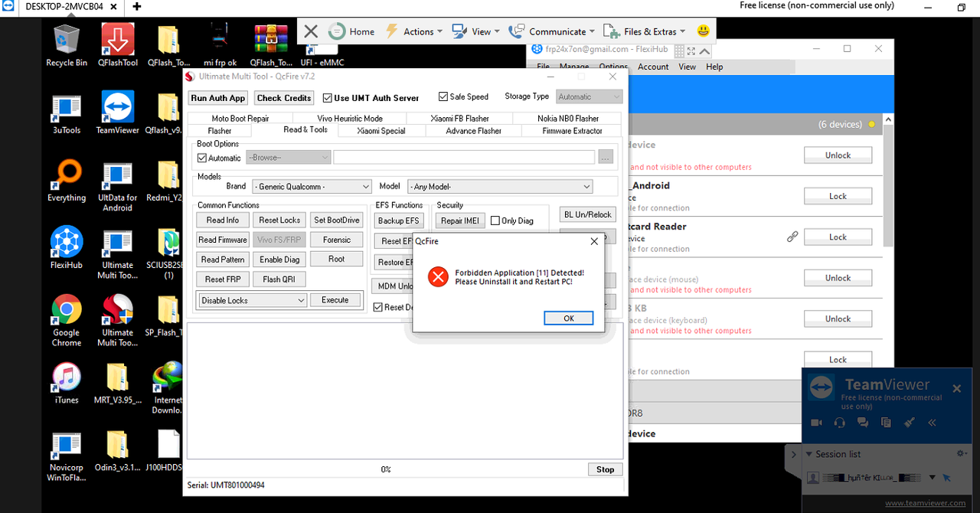Click the link icon beside Smartcard Reader
The height and width of the screenshot is (513, 980).
point(792,237)
